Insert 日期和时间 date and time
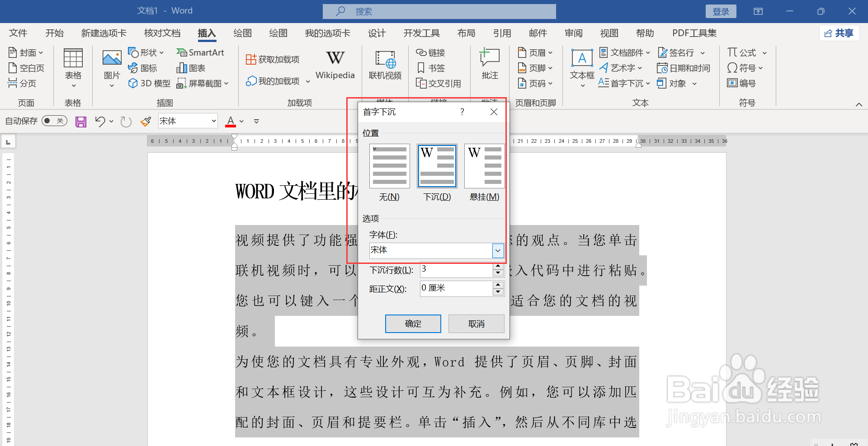The width and height of the screenshot is (868, 446). [683, 68]
